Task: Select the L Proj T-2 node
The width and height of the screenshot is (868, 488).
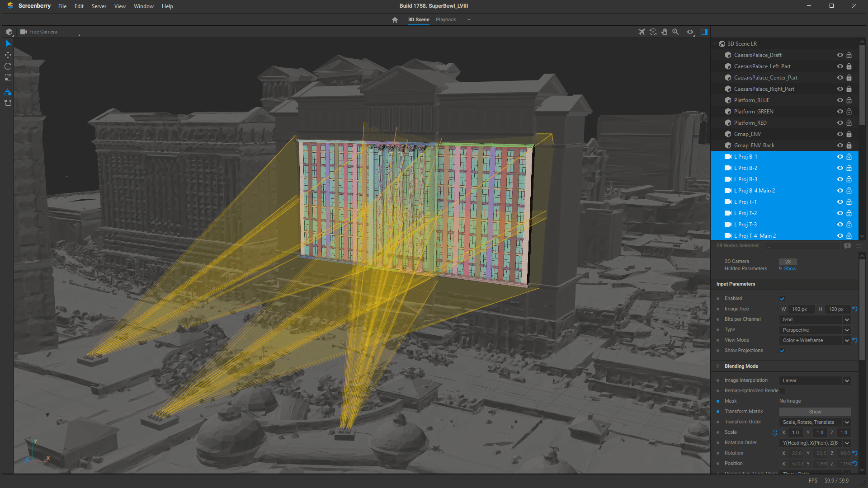Action: [745, 213]
